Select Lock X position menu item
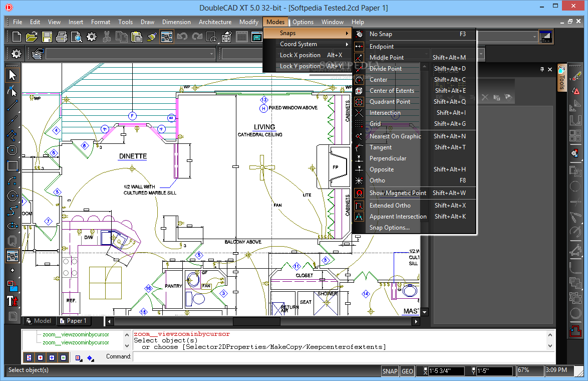 (x=307, y=55)
